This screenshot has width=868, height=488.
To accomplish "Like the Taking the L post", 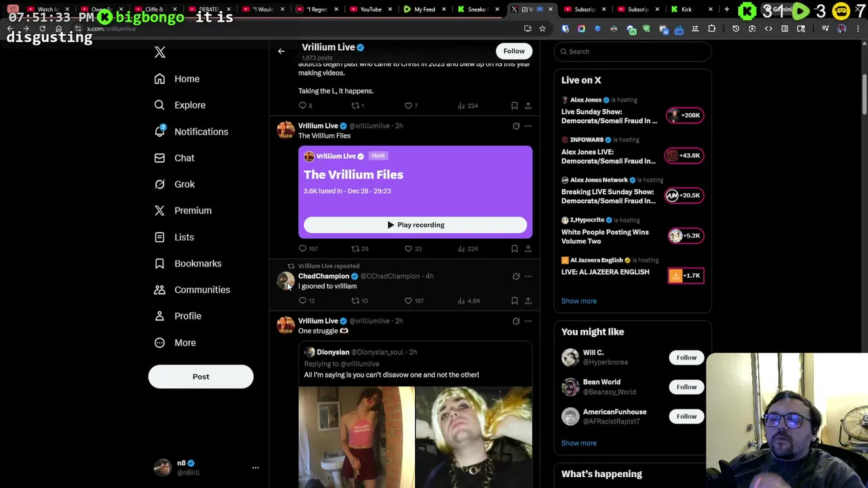I will tap(411, 106).
